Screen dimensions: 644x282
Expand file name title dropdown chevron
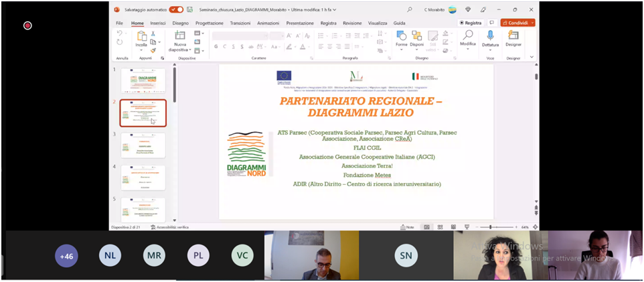(x=334, y=9)
